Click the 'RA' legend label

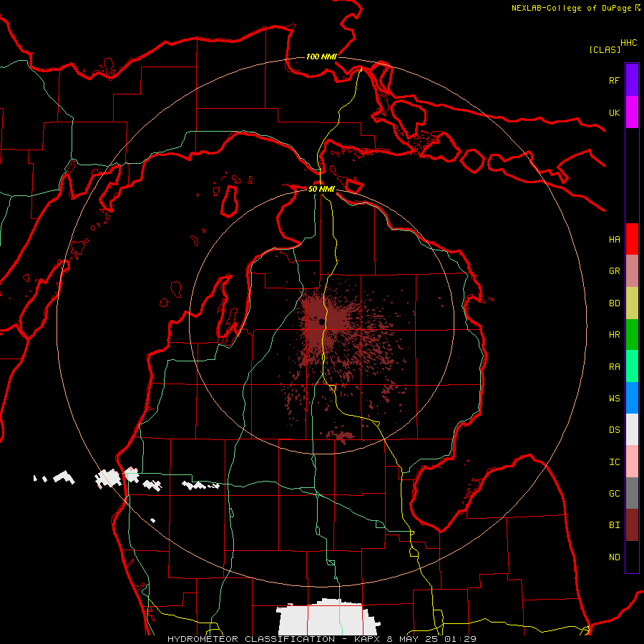[614, 367]
